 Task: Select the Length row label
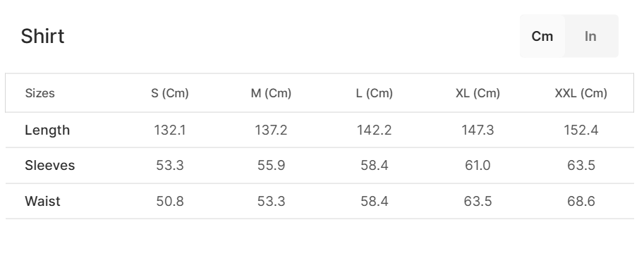[47, 130]
